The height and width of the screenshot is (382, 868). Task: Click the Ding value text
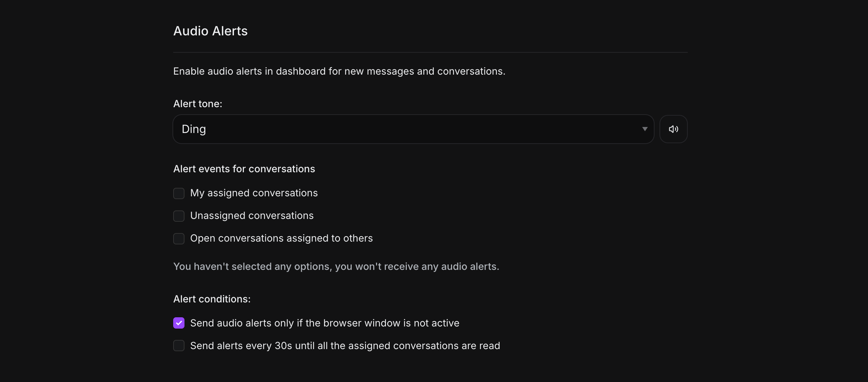pos(194,129)
